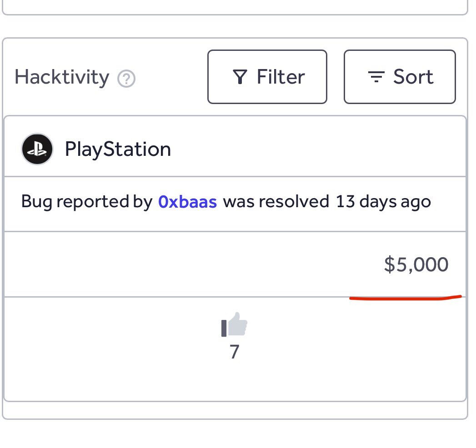The image size is (476, 448).
Task: Click the Filter label text
Action: [x=281, y=77]
